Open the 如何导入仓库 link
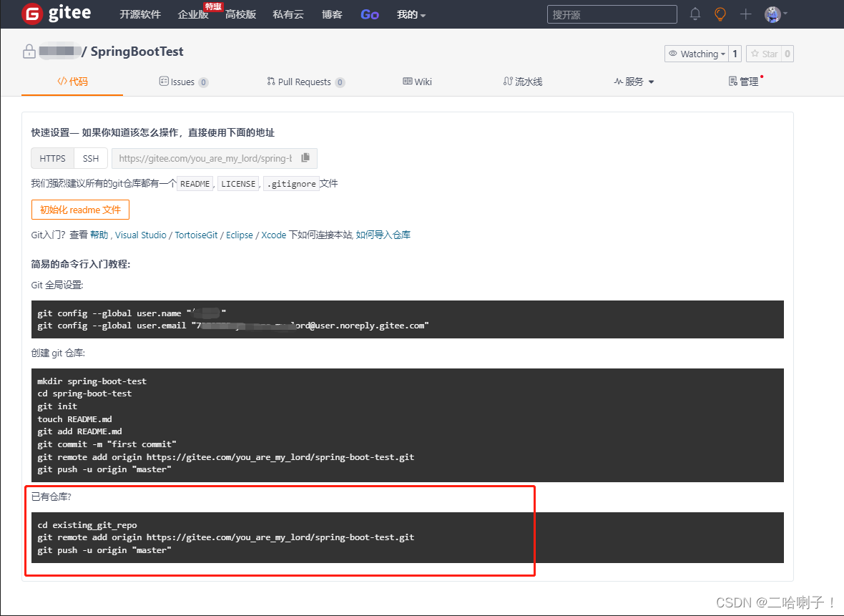Image resolution: width=844 pixels, height=616 pixels. point(383,235)
